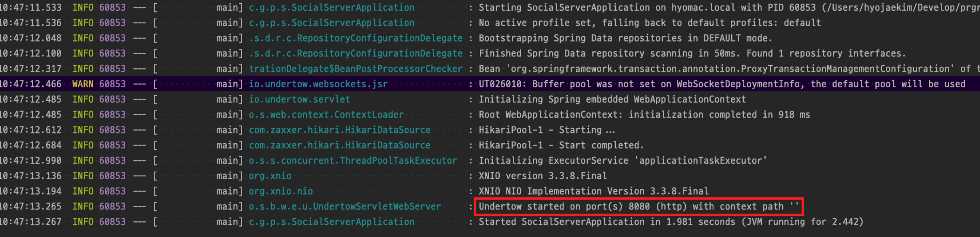The width and height of the screenshot is (980, 237).
Task: Select the ProxyTransactionManagementConfiguration bean message
Action: [729, 69]
